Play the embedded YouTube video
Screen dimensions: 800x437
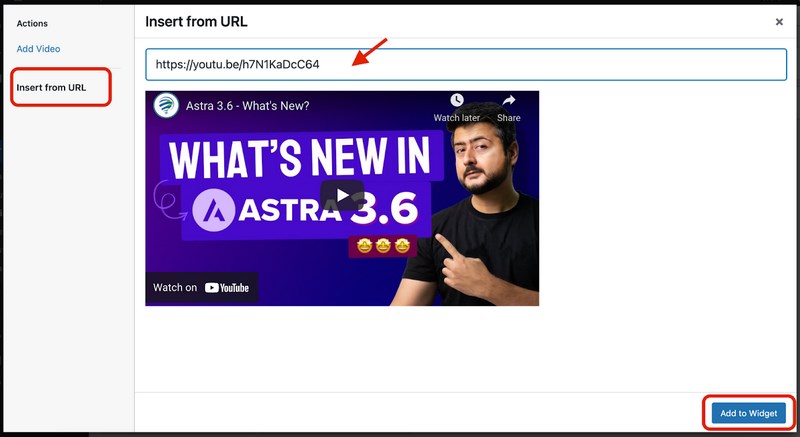[342, 195]
